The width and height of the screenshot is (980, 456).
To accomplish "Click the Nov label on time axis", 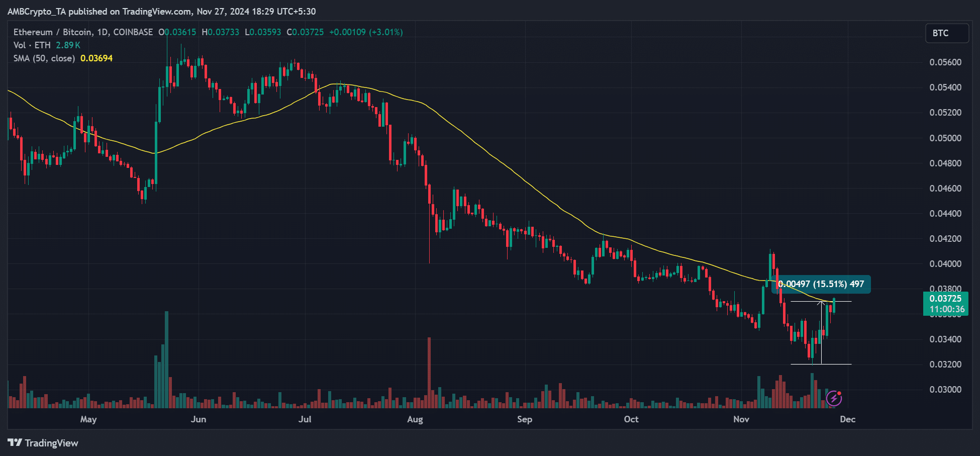I will coord(741,419).
